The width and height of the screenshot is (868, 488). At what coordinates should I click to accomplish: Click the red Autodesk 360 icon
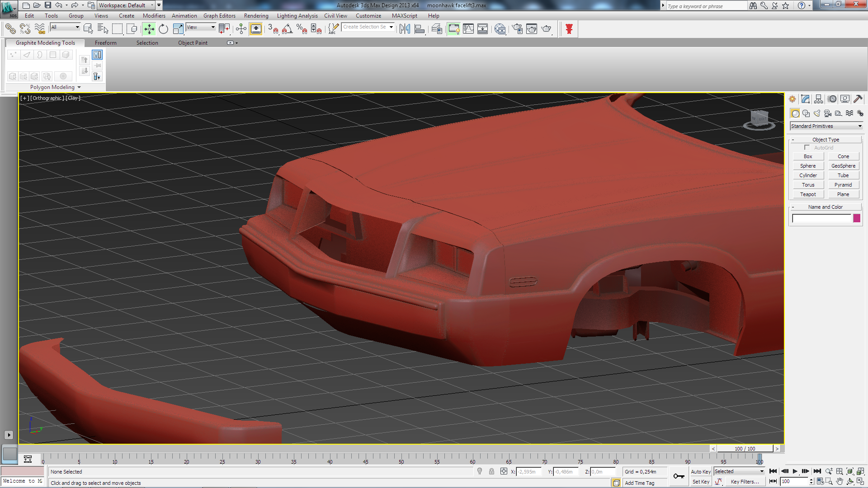pyautogui.click(x=569, y=29)
